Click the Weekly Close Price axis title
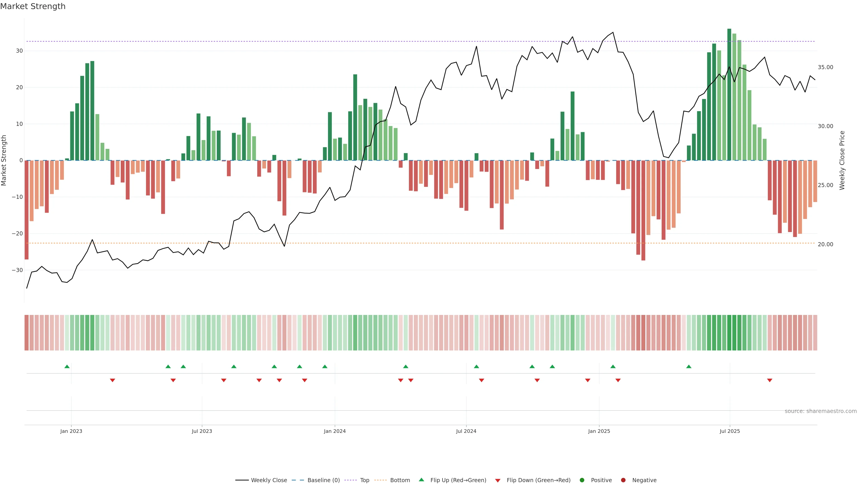Screen dimensions: 868x488 click(x=842, y=160)
